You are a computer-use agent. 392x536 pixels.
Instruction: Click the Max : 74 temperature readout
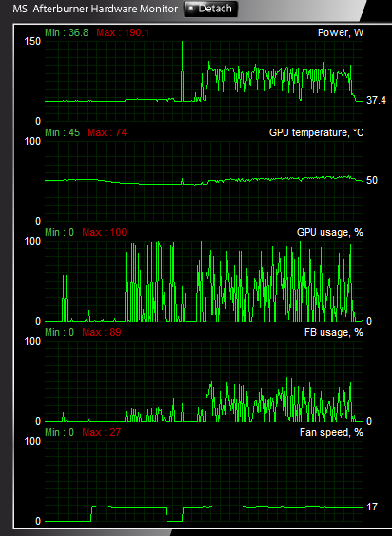(108, 132)
